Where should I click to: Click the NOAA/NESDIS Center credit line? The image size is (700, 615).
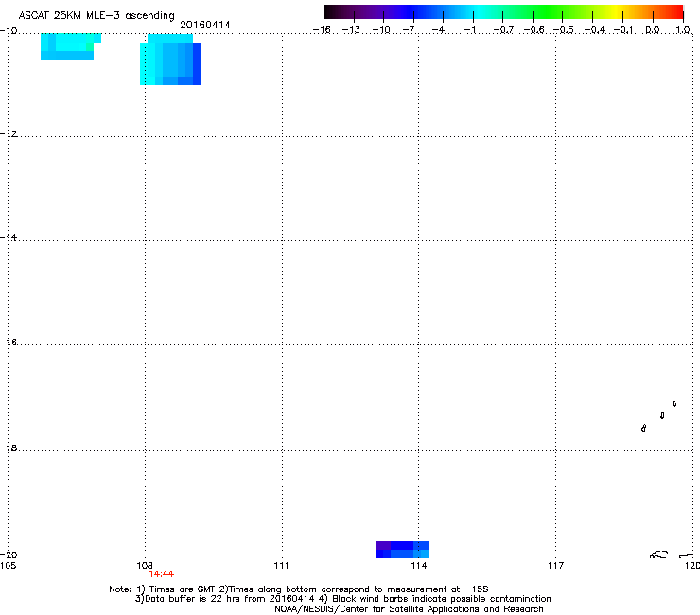pyautogui.click(x=409, y=609)
